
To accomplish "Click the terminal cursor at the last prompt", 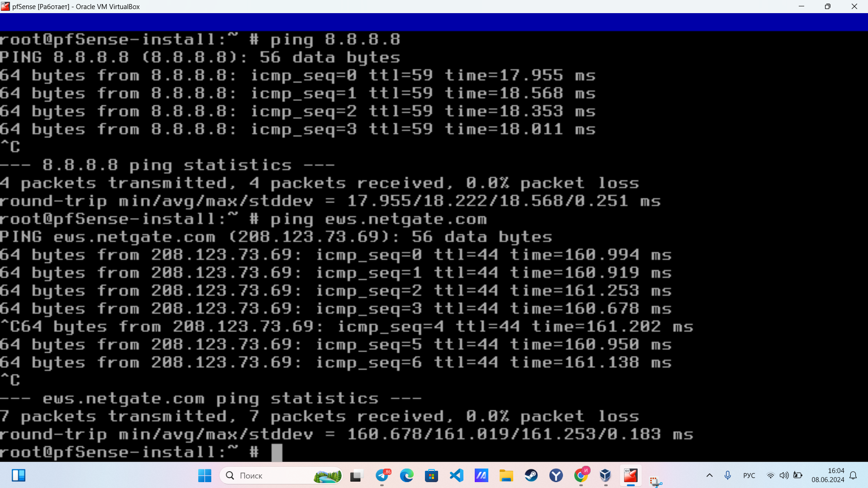I will pos(277,452).
